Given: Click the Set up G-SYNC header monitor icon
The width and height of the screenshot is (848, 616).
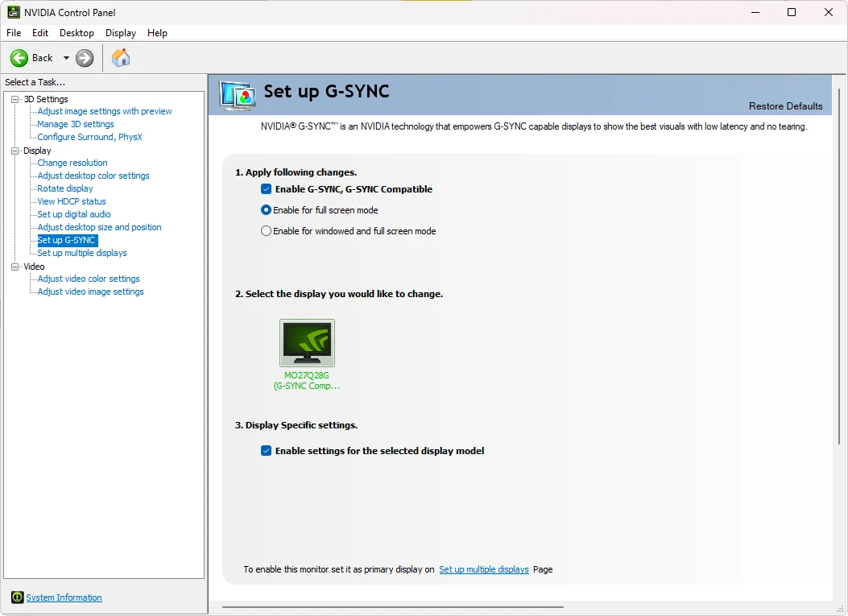Looking at the screenshot, I should (237, 96).
